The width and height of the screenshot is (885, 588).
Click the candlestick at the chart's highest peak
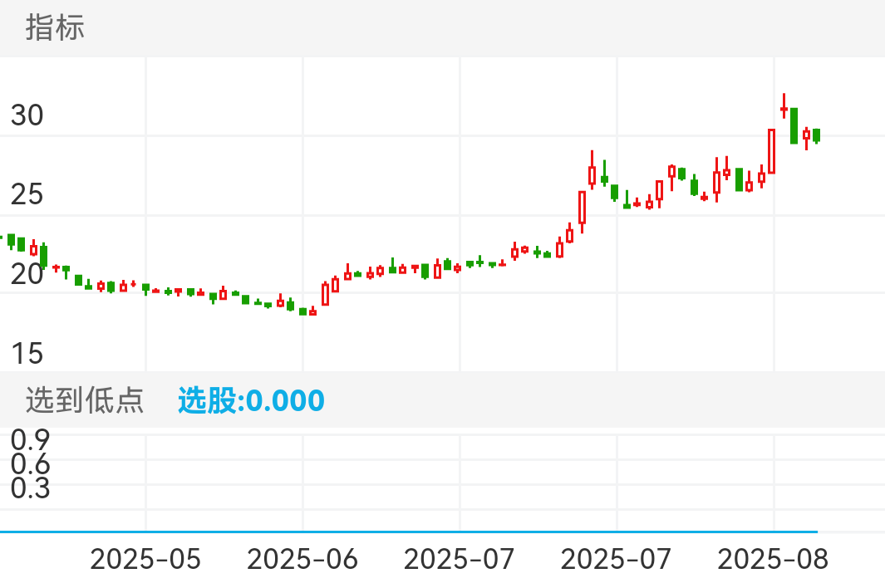click(x=784, y=106)
